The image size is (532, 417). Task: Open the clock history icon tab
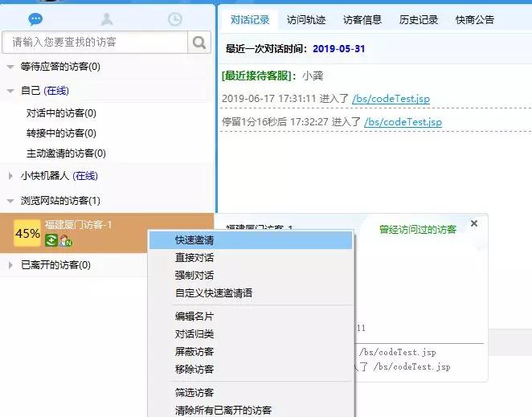point(174,19)
